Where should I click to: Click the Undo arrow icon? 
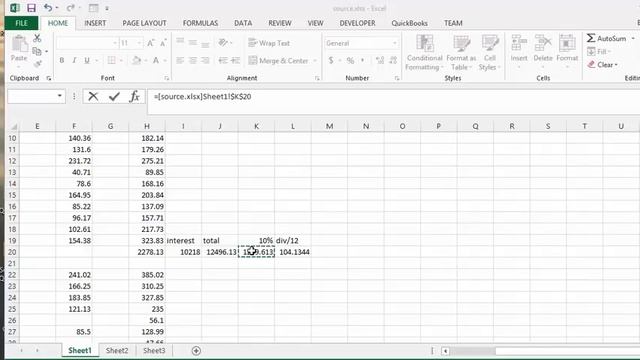coord(48,8)
